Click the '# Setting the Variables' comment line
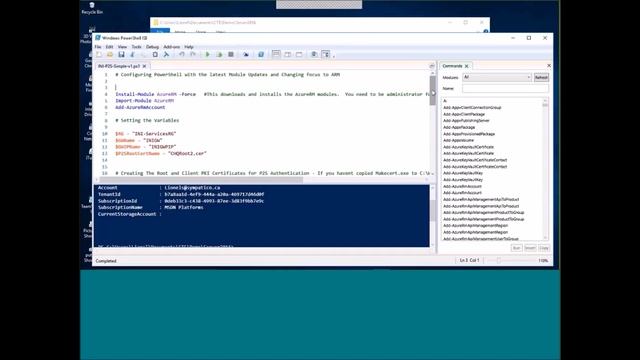Viewport: 640px width, 360px height. (x=147, y=120)
